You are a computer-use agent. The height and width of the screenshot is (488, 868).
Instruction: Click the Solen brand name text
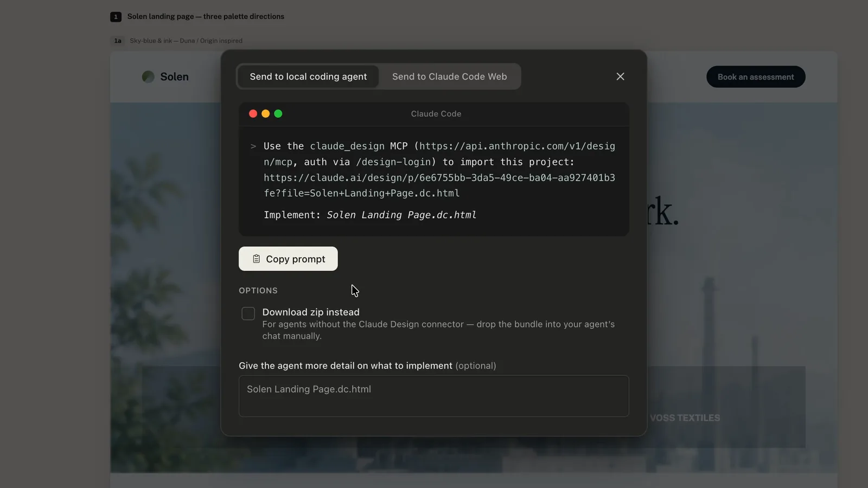(174, 77)
